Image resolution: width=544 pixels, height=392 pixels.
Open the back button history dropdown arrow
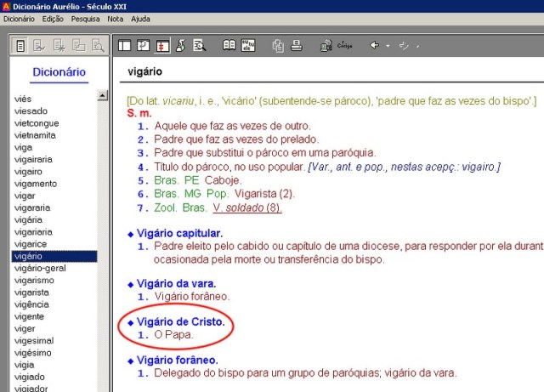387,45
